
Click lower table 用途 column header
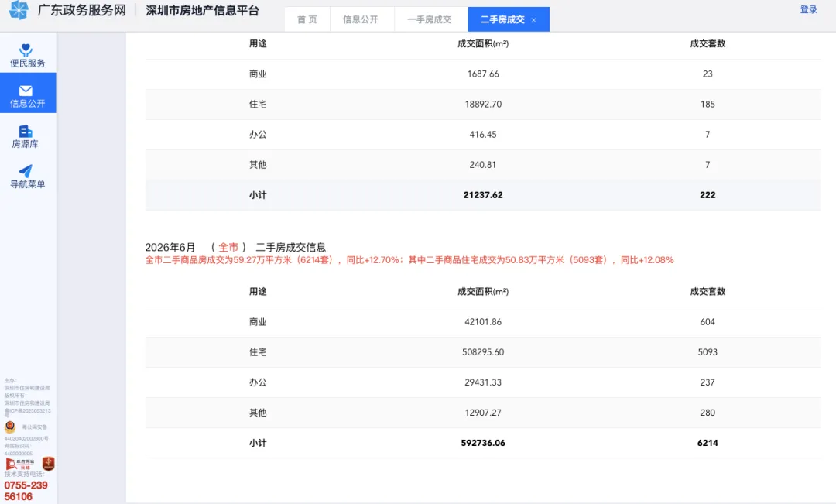[258, 292]
